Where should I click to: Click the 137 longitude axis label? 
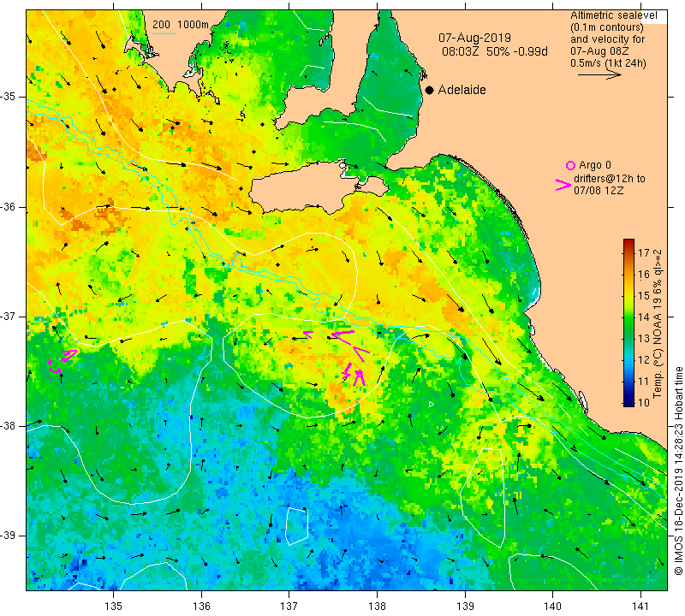(289, 606)
